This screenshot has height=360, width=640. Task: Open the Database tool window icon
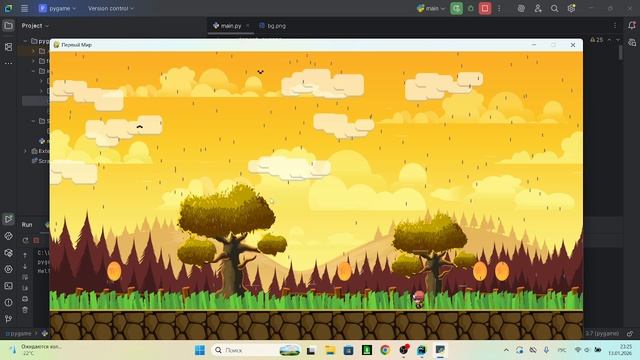click(632, 42)
